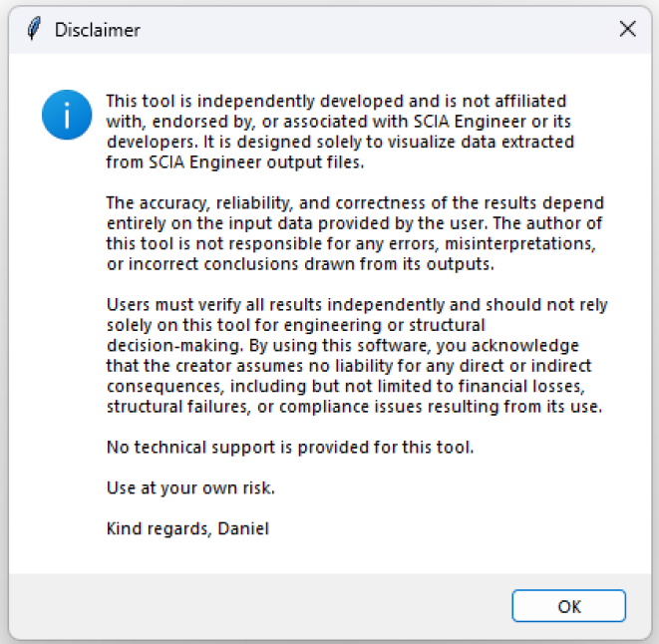659x644 pixels.
Task: Click the feather icon in title bar
Action: pyautogui.click(x=34, y=29)
